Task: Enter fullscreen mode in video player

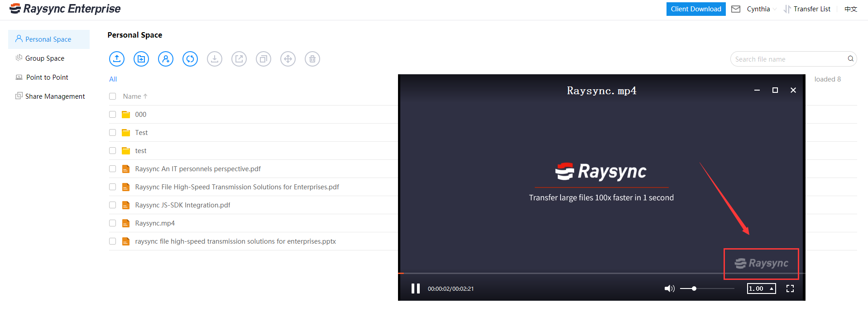Action: point(790,289)
